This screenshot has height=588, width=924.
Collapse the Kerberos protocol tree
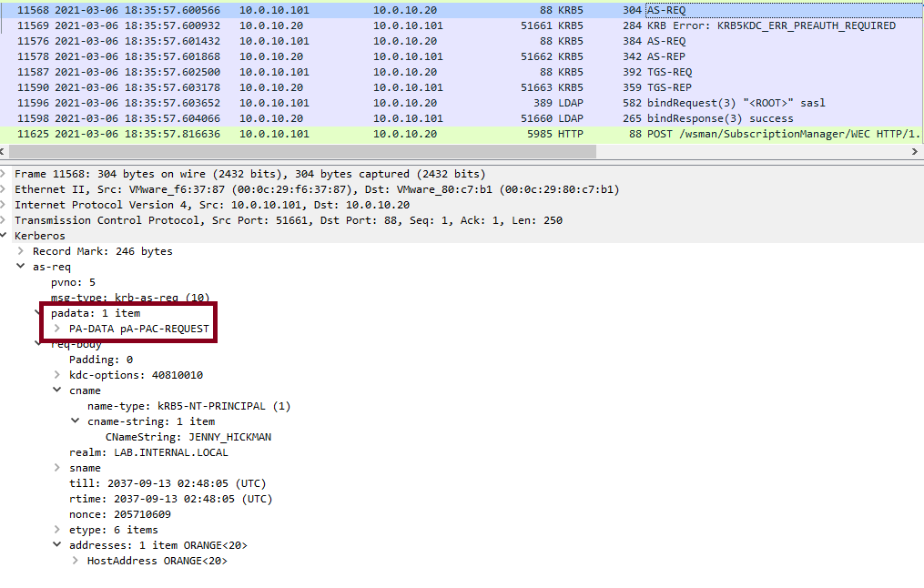point(5,236)
